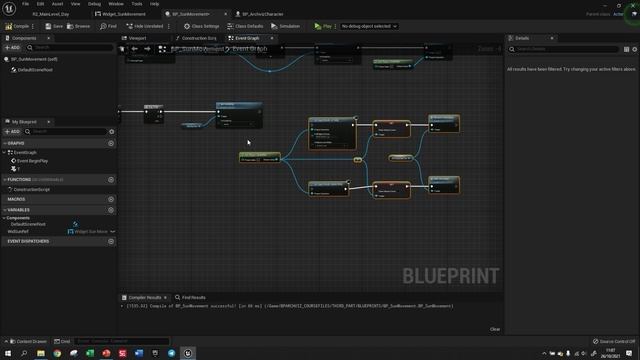Open Class Settings
Screen dimensions: 640x360
coord(201,26)
